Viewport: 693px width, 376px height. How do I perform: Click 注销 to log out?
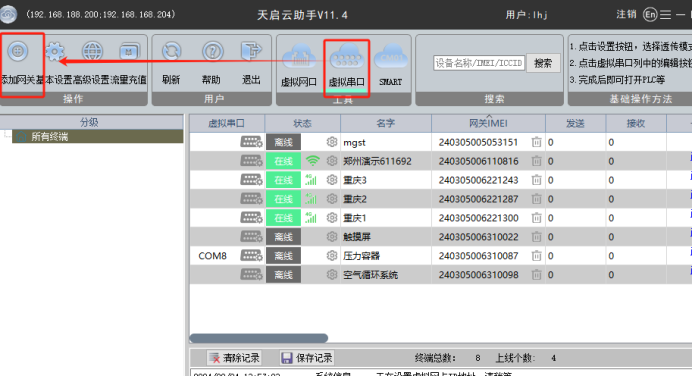(626, 15)
